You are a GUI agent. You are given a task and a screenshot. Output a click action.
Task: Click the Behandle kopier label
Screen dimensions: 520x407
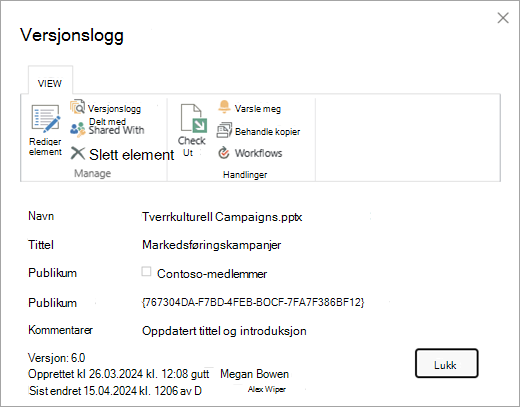point(267,132)
